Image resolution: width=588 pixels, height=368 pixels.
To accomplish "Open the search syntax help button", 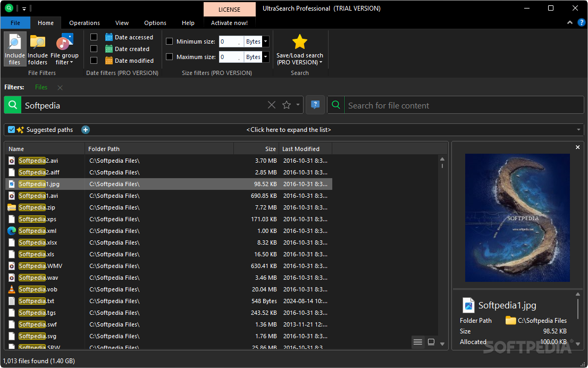I will click(x=315, y=105).
